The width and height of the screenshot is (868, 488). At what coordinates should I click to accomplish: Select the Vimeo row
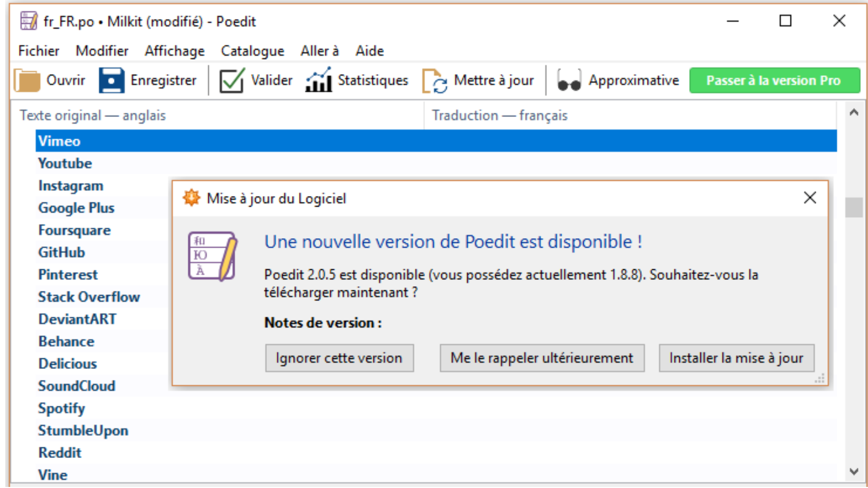click(436, 141)
